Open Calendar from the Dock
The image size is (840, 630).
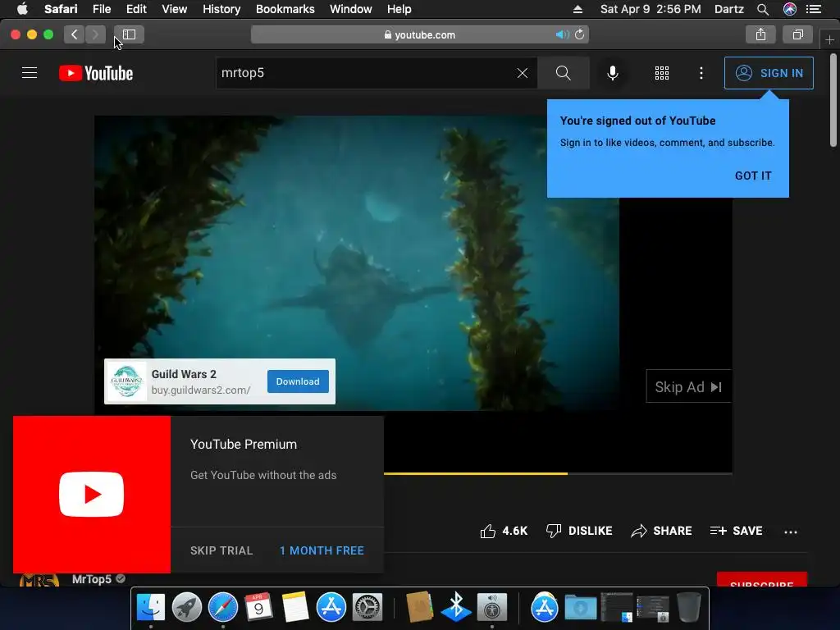(258, 608)
